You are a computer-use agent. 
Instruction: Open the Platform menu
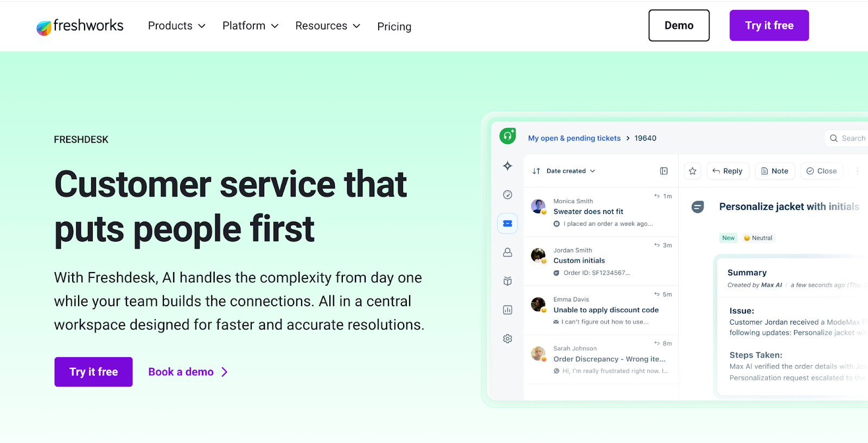coord(250,26)
